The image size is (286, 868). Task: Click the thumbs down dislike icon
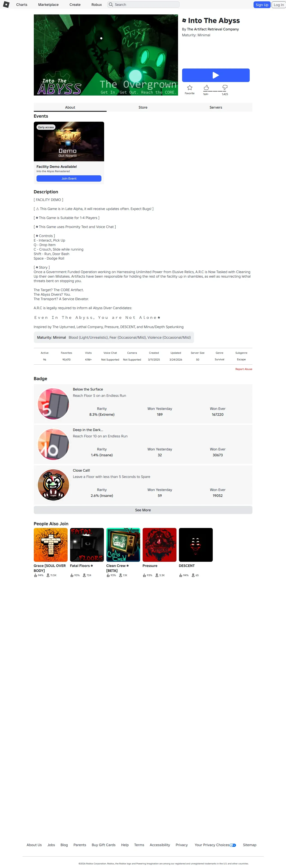point(225,88)
